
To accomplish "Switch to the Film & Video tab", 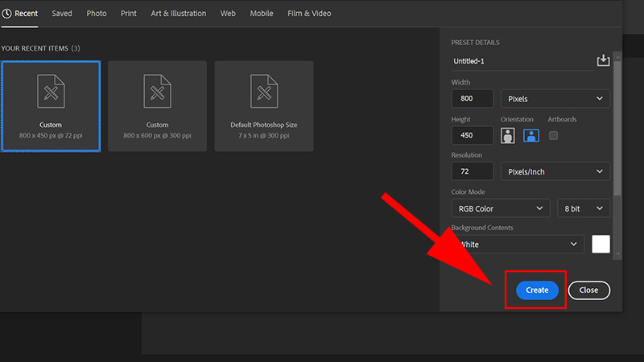I will pyautogui.click(x=309, y=14).
